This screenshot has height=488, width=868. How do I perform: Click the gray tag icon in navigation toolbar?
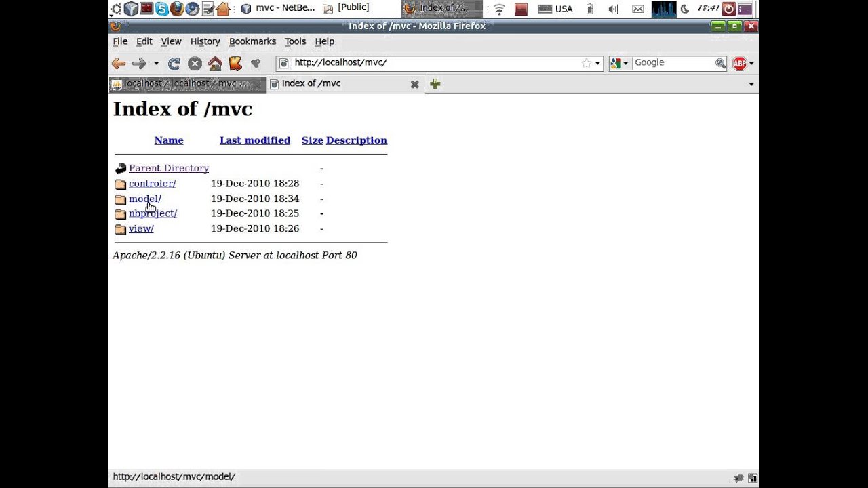256,63
